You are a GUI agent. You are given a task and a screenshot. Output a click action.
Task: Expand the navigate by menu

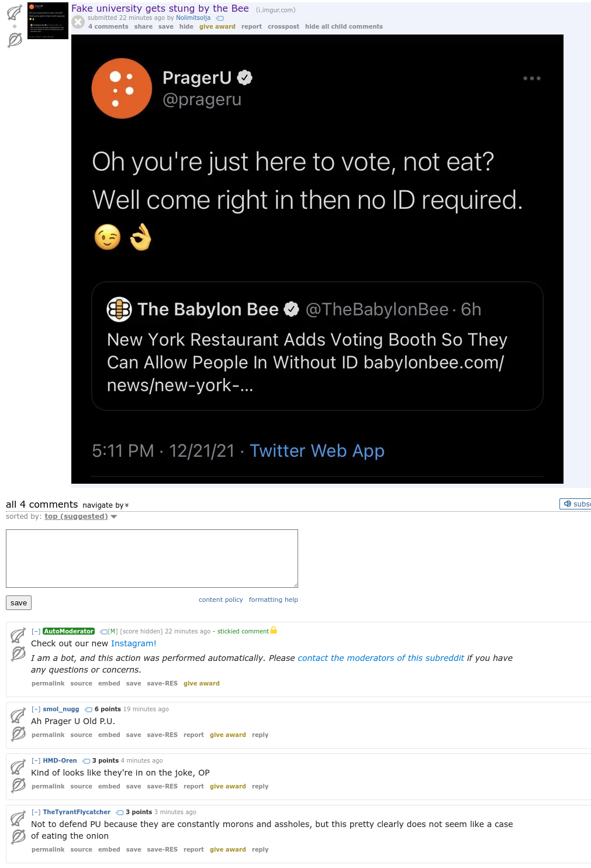pyautogui.click(x=106, y=505)
